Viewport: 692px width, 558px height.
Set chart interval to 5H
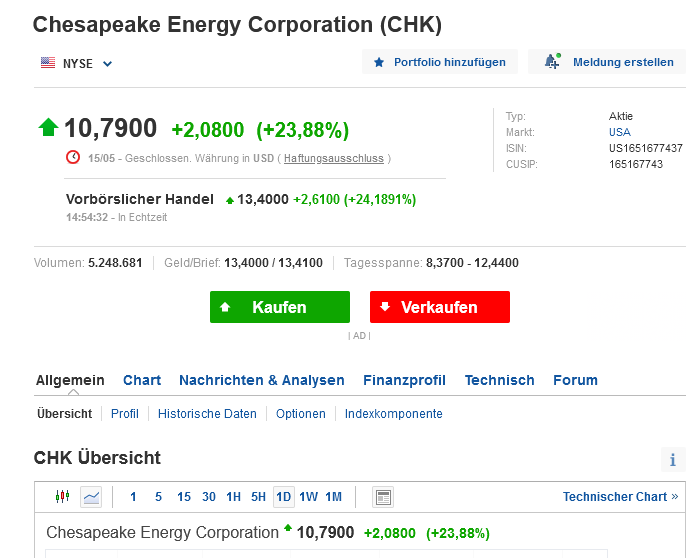pyautogui.click(x=258, y=497)
